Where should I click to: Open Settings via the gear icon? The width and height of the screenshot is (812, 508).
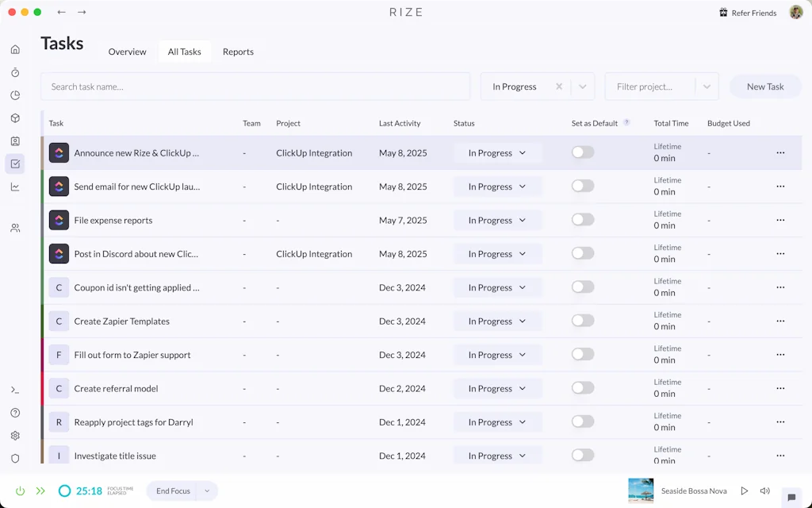[15, 435]
